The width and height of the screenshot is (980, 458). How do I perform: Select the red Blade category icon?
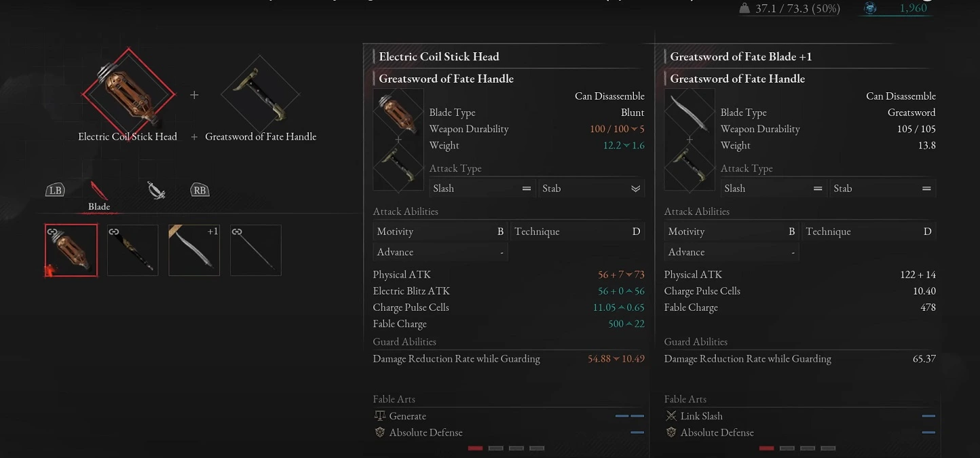coord(100,191)
